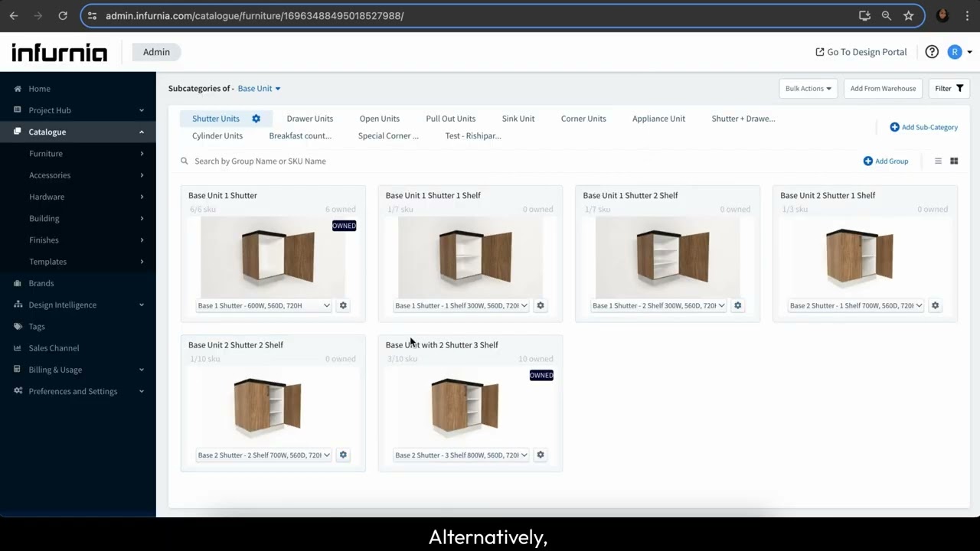
Task: Bookmark page with the star icon
Action: coord(908,15)
